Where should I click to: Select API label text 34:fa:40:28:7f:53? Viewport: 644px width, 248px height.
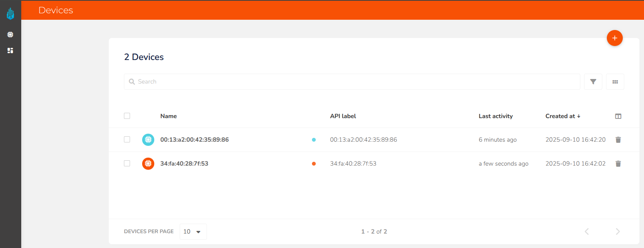pos(353,164)
